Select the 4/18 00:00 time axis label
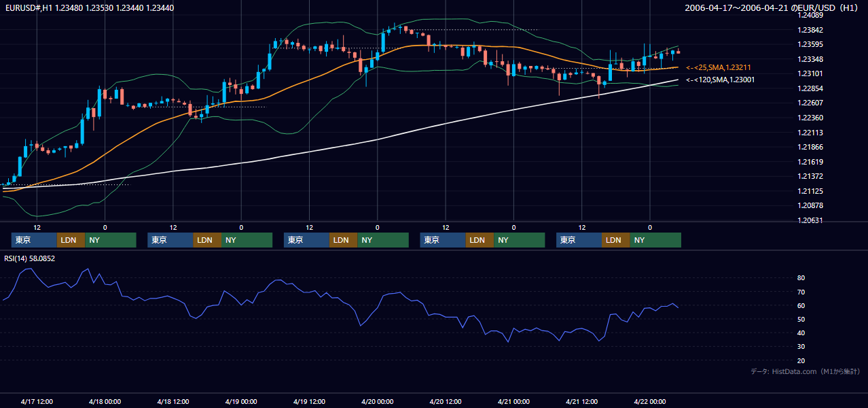The width and height of the screenshot is (868, 408). pos(105,402)
